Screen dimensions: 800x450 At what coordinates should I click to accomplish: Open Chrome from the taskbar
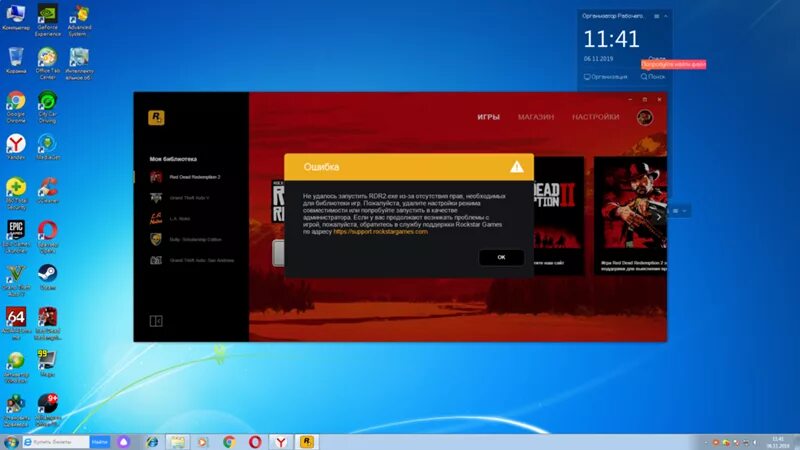pyautogui.click(x=229, y=442)
